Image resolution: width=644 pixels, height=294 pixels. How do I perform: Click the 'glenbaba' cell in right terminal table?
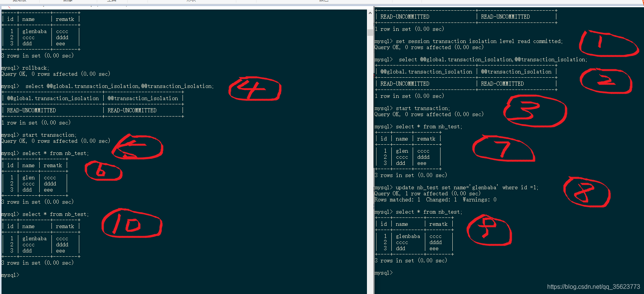pyautogui.click(x=408, y=236)
